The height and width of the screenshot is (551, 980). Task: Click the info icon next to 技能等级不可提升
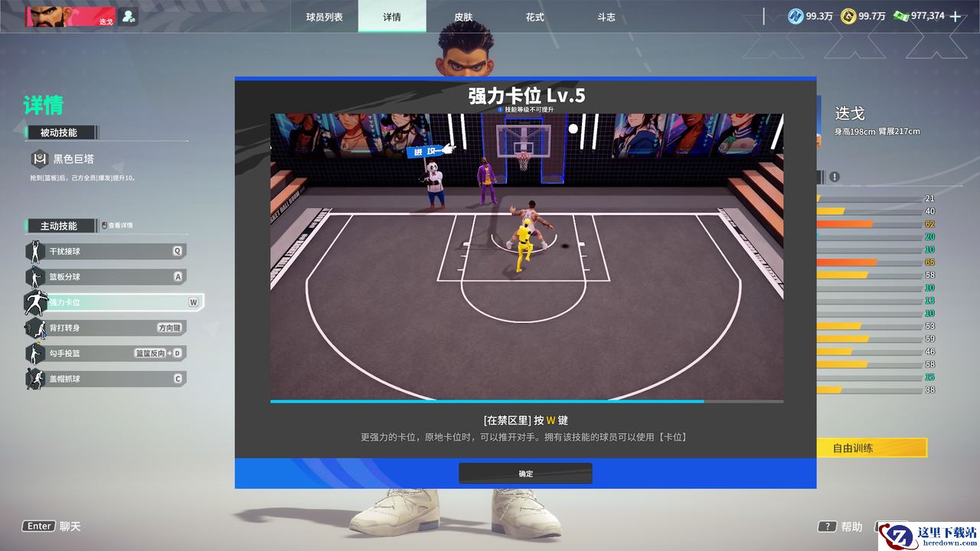pyautogui.click(x=500, y=109)
